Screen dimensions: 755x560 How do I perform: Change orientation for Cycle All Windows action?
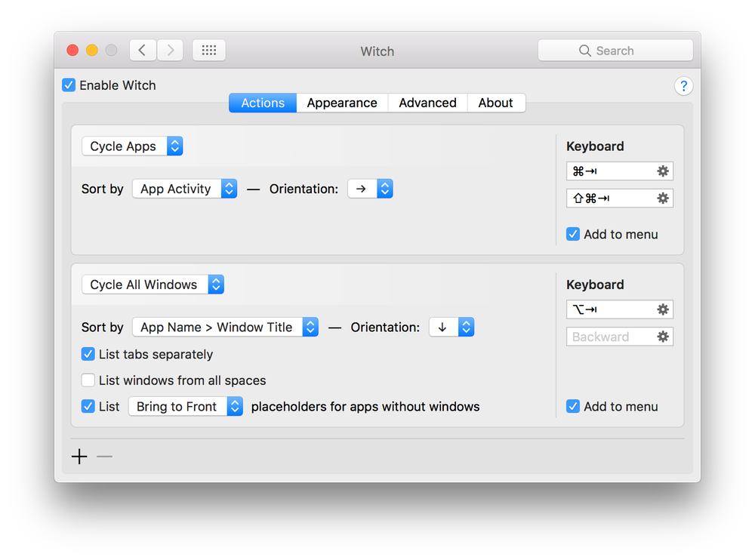451,328
